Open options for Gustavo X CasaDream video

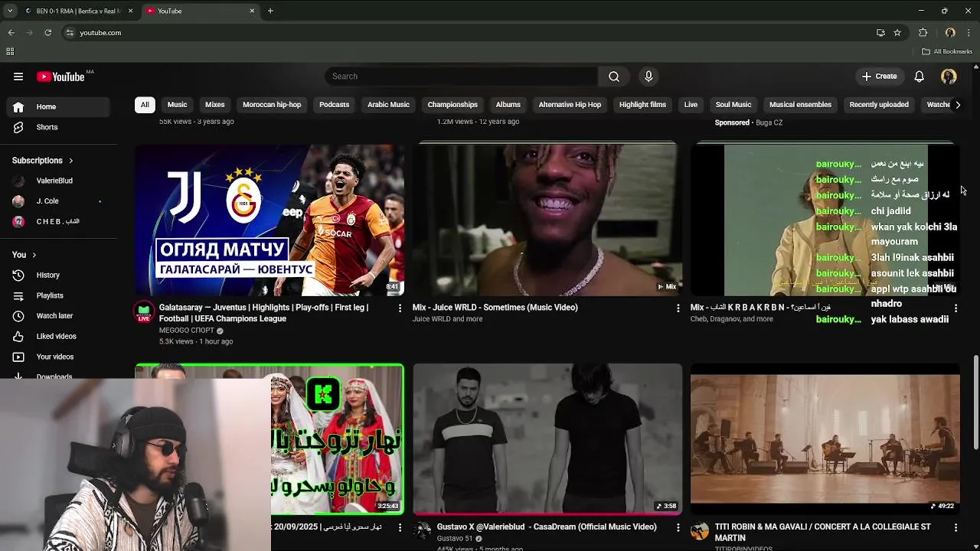[x=677, y=527]
